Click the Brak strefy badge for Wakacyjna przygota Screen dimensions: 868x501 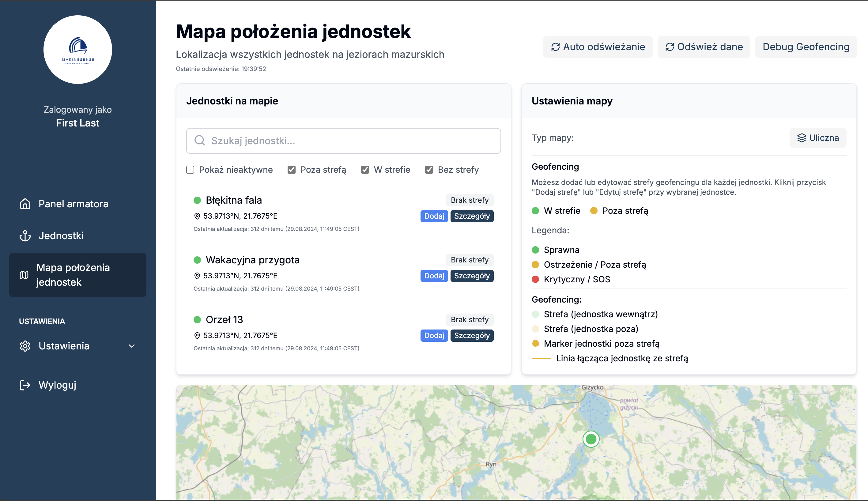[x=470, y=260]
